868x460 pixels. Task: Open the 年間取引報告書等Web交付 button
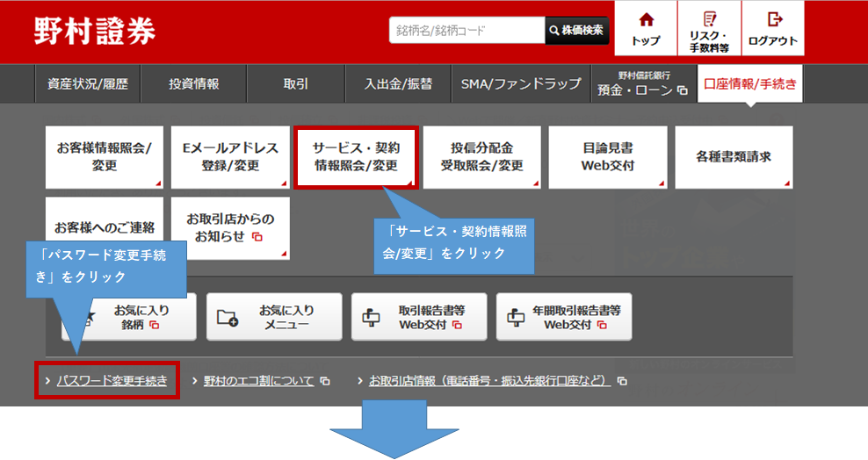point(564,317)
